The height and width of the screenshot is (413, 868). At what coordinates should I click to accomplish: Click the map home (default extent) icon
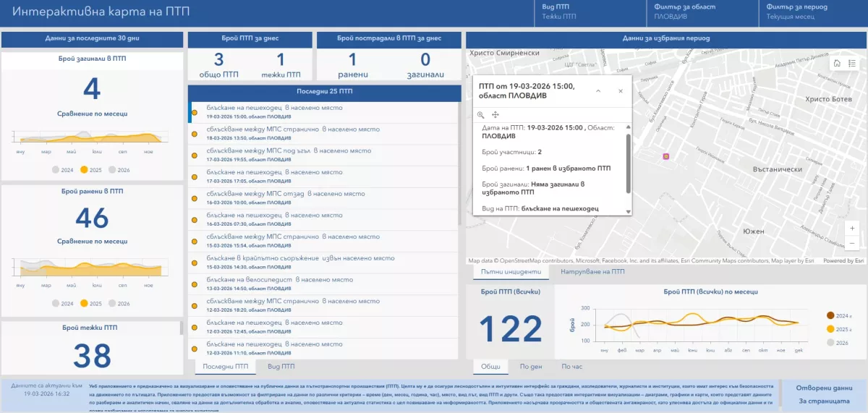point(837,64)
